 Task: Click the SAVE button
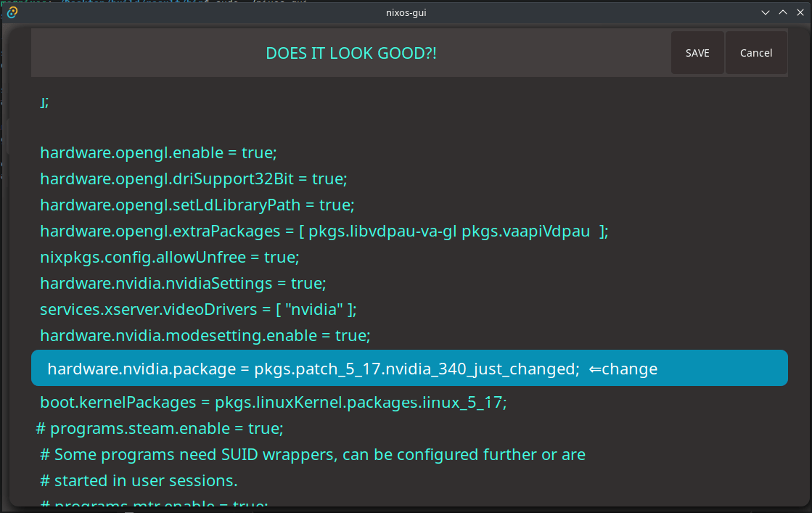pyautogui.click(x=697, y=52)
